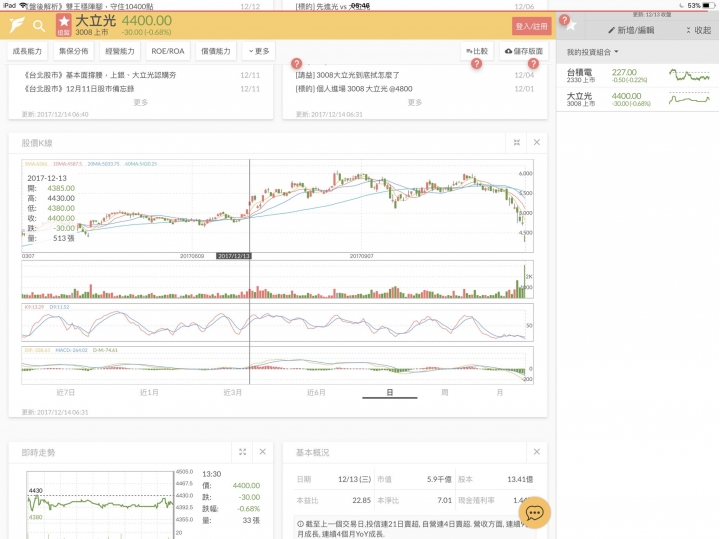Click 更多 under right discussion list

(x=415, y=102)
